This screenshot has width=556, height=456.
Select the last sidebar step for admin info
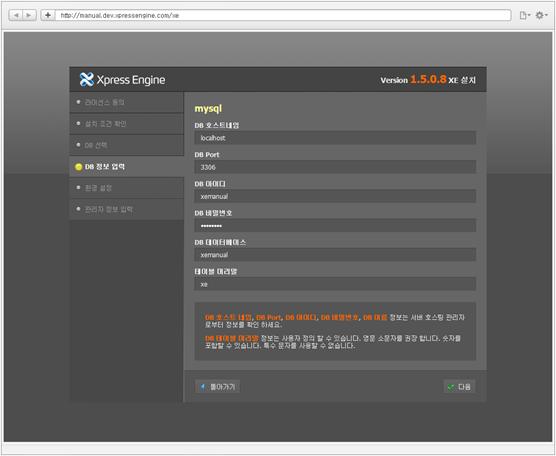tap(127, 209)
